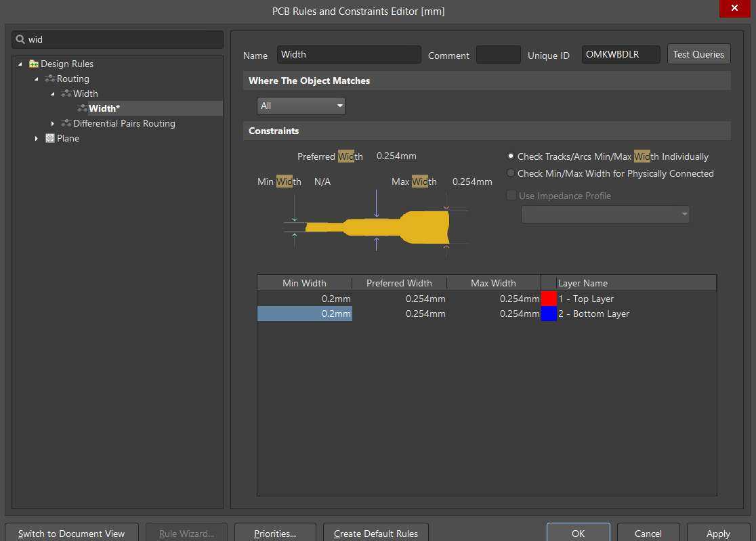Apply the current rule changes

[717, 534]
